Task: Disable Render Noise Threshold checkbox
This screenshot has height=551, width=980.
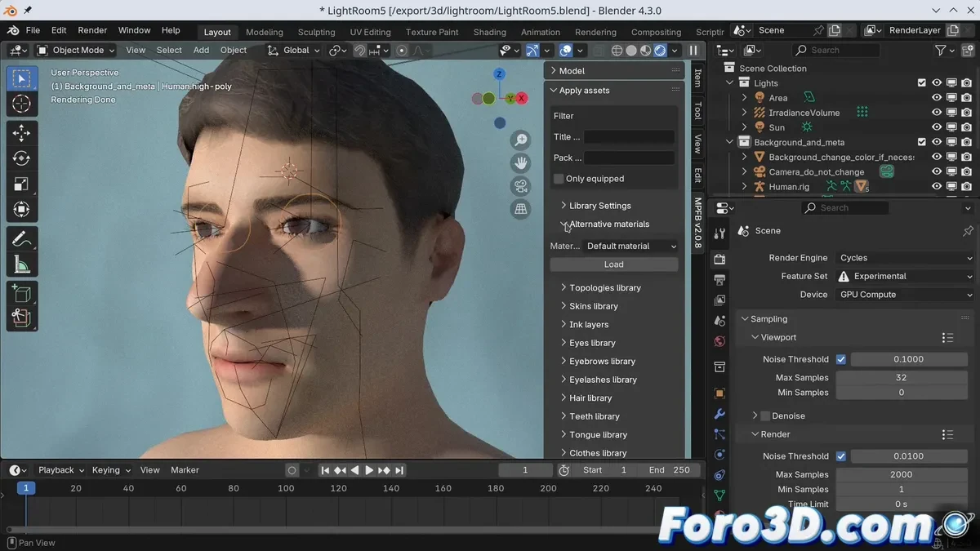Action: pyautogui.click(x=841, y=456)
